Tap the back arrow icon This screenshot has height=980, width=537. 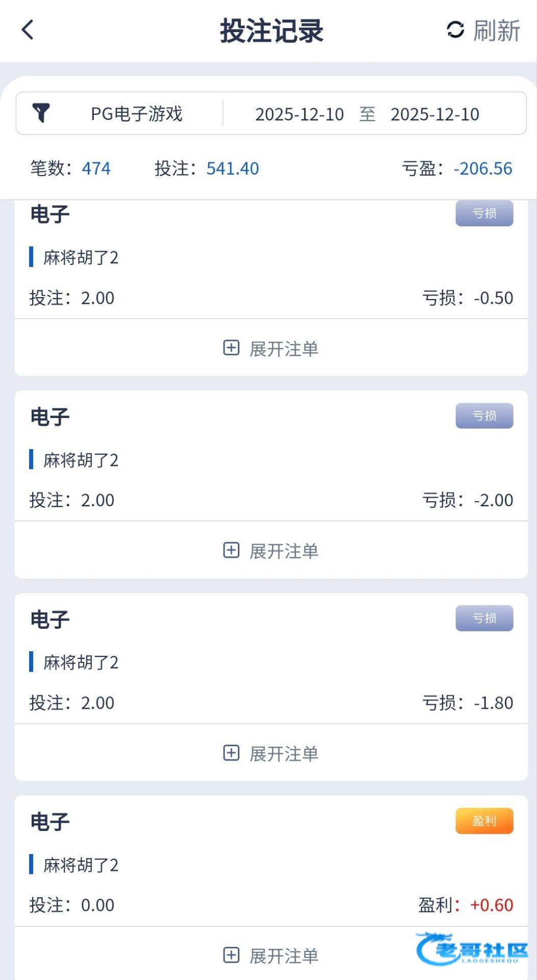coord(28,30)
